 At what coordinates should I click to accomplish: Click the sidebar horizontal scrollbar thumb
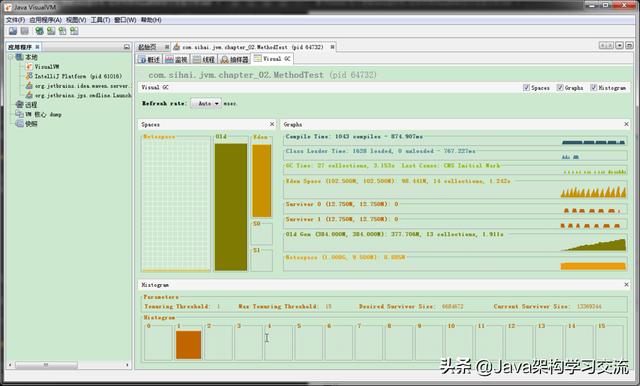tap(46, 365)
